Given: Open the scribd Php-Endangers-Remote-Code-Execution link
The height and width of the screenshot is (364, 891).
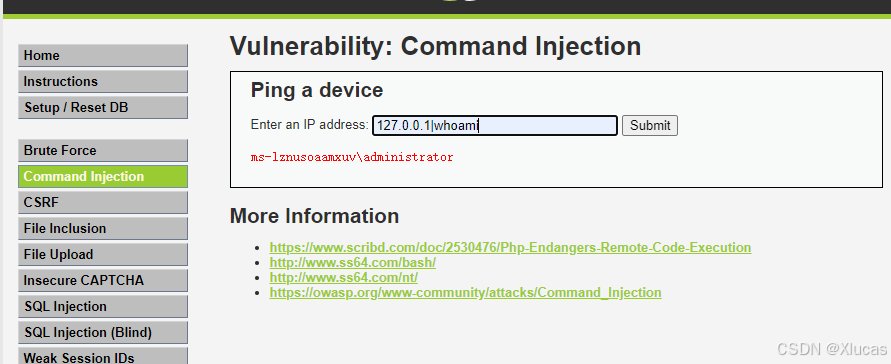Looking at the screenshot, I should tap(510, 248).
